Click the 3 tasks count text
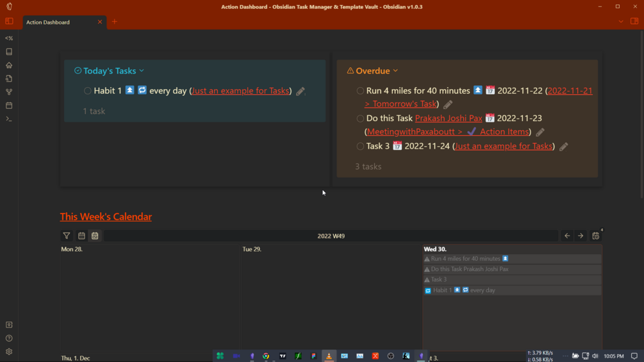 click(368, 167)
